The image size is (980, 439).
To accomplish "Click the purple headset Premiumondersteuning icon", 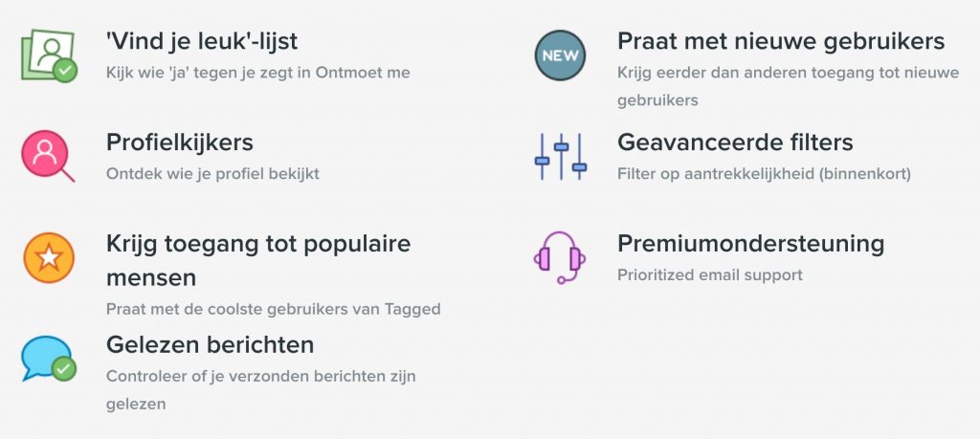I will 557,258.
